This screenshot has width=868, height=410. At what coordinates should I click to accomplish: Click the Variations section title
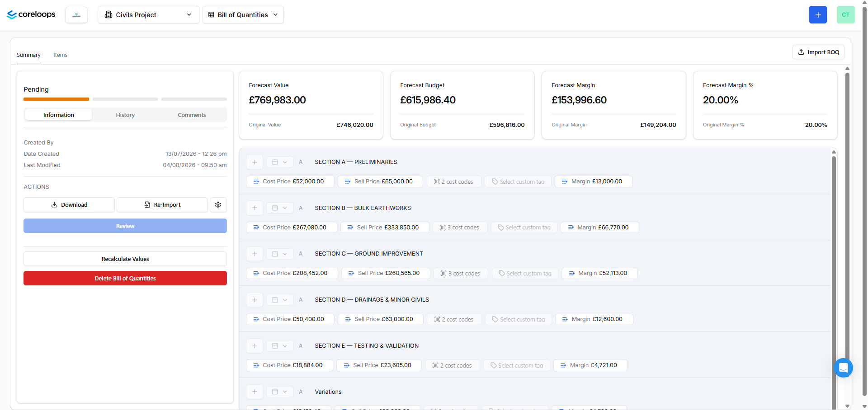click(328, 391)
